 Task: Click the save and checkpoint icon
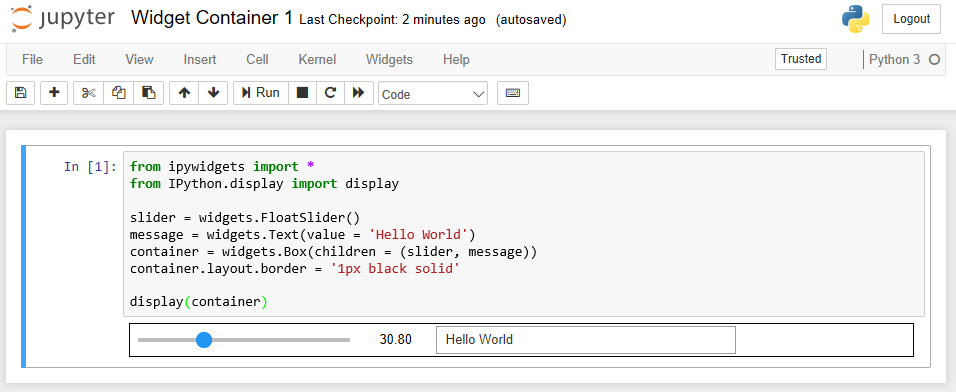[21, 93]
